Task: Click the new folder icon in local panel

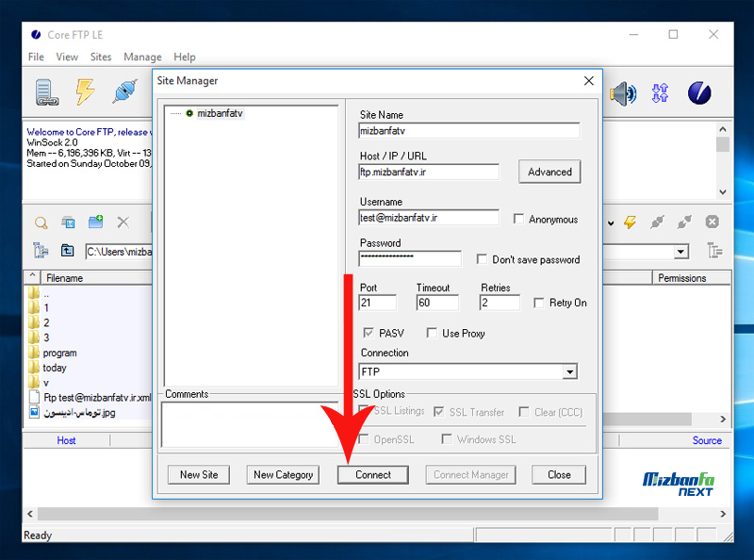Action: pos(96,222)
